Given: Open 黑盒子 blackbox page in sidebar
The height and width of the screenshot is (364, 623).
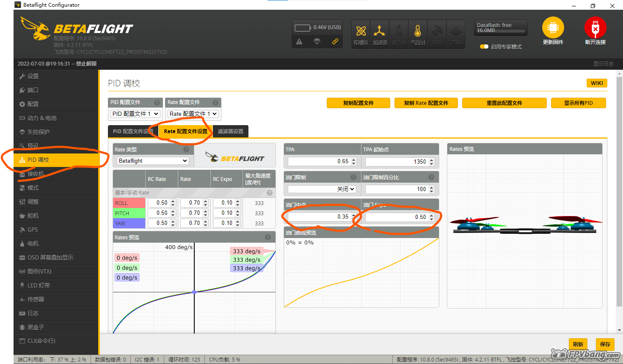Looking at the screenshot, I should (x=56, y=327).
